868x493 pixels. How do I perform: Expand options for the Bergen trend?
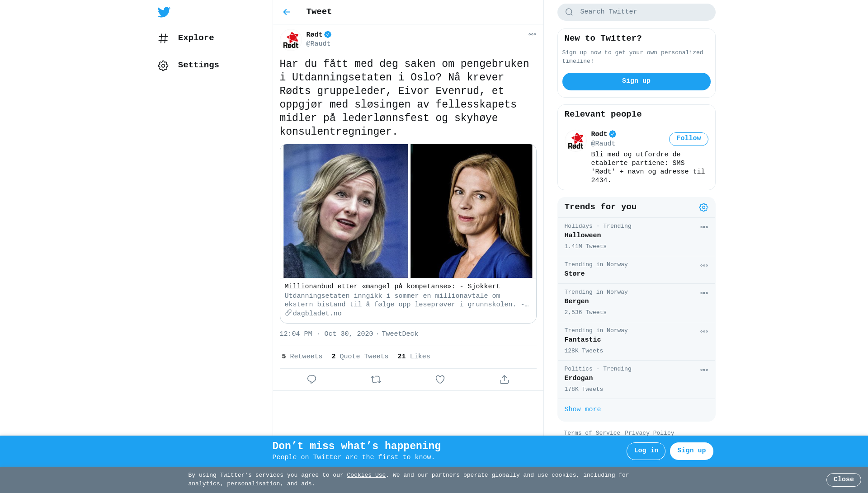click(704, 293)
